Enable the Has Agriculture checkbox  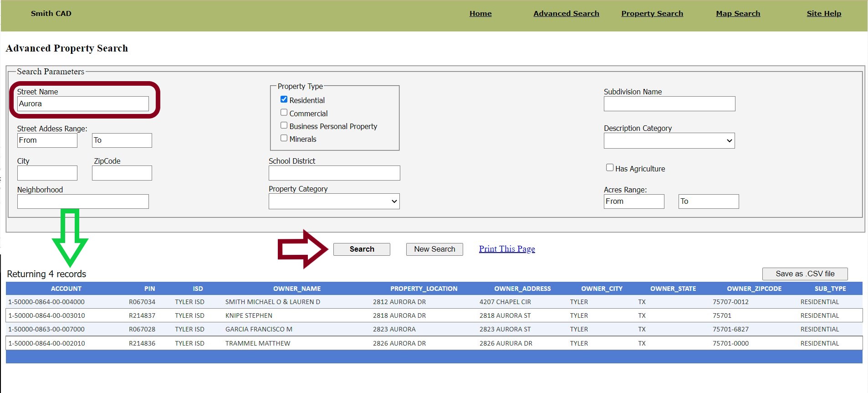pyautogui.click(x=610, y=168)
